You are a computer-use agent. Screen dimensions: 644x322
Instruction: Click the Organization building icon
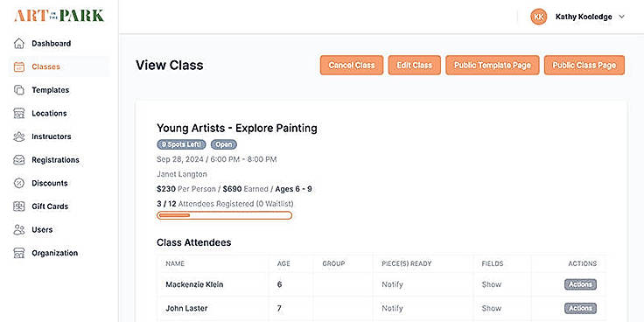(x=19, y=253)
